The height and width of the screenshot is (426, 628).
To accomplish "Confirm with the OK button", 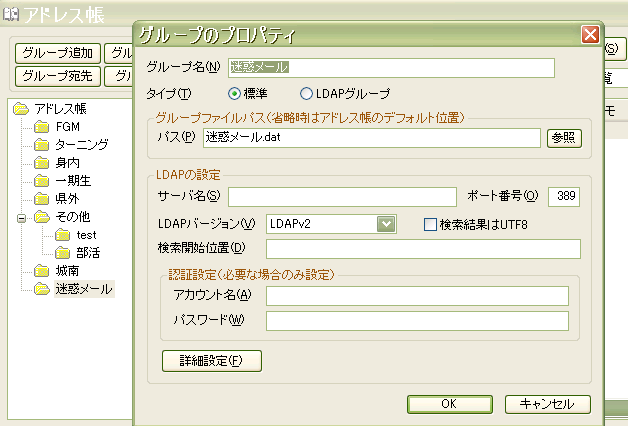I will click(x=450, y=404).
